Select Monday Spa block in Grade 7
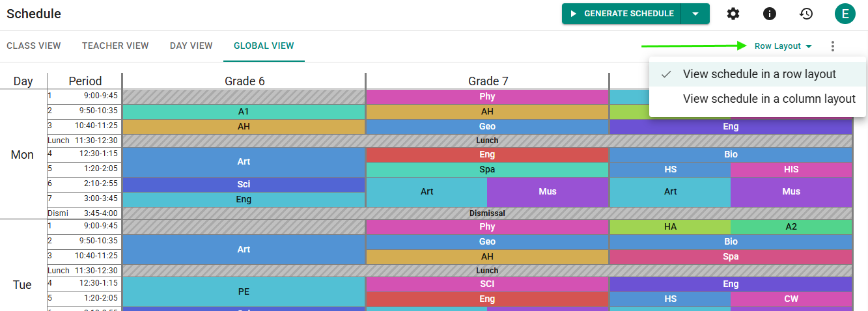Screen dimensions: 868x311 click(x=487, y=169)
